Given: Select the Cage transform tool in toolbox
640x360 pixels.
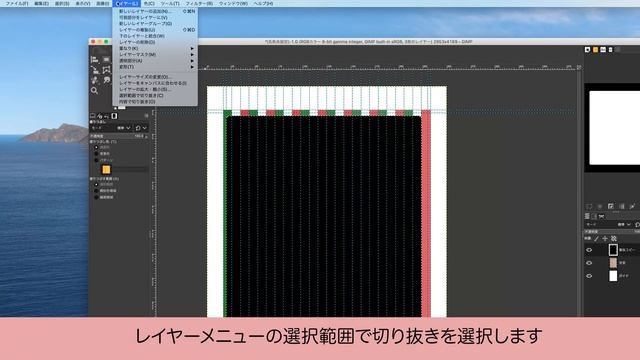Looking at the screenshot, I should pyautogui.click(x=107, y=70).
